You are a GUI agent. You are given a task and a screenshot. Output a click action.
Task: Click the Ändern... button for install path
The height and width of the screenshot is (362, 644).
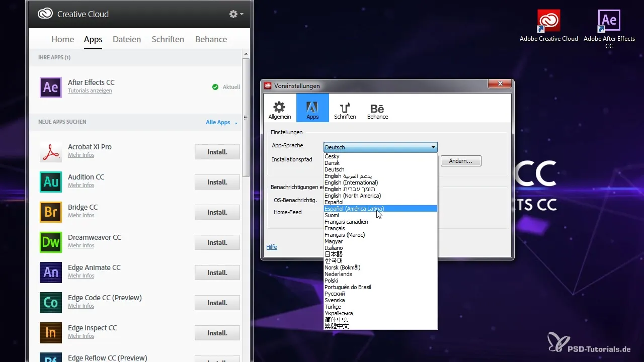461,161
